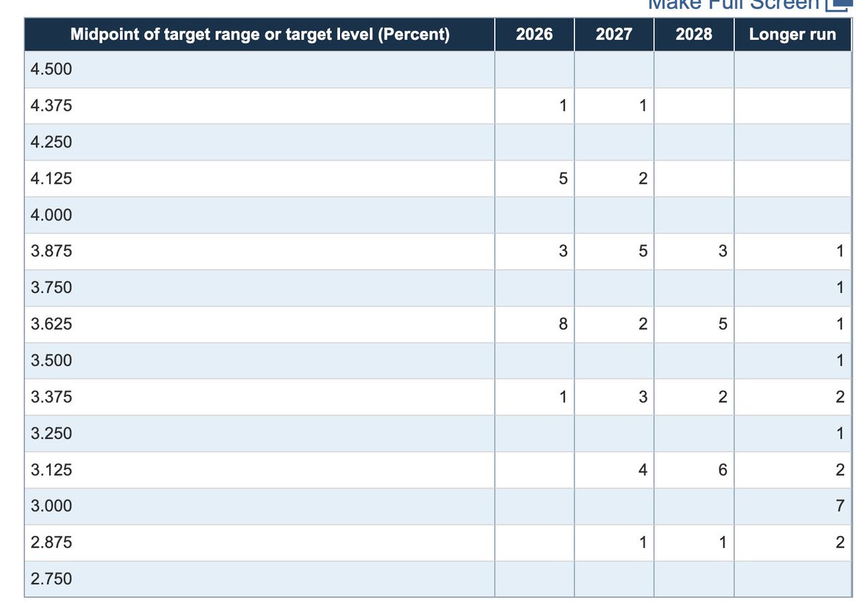Select the Longer run value 2 in the 3.375 row
The height and width of the screenshot is (606, 868).
click(840, 397)
